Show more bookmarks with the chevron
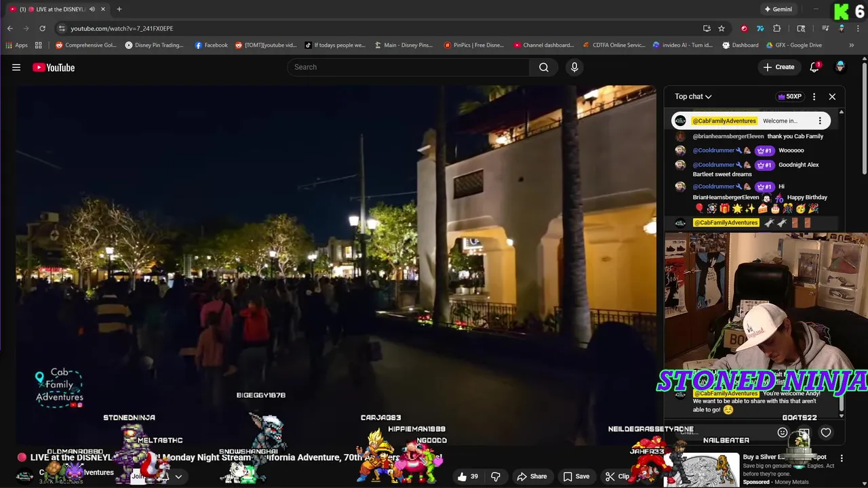Screen dimensions: 868x488 click(x=852, y=45)
